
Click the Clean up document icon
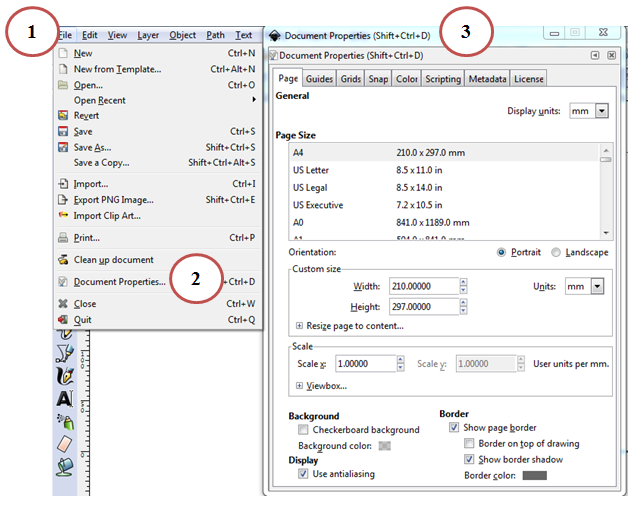[63, 260]
